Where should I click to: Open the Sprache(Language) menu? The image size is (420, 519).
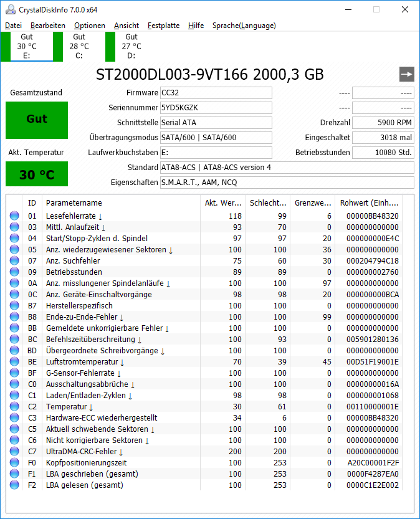pos(244,26)
